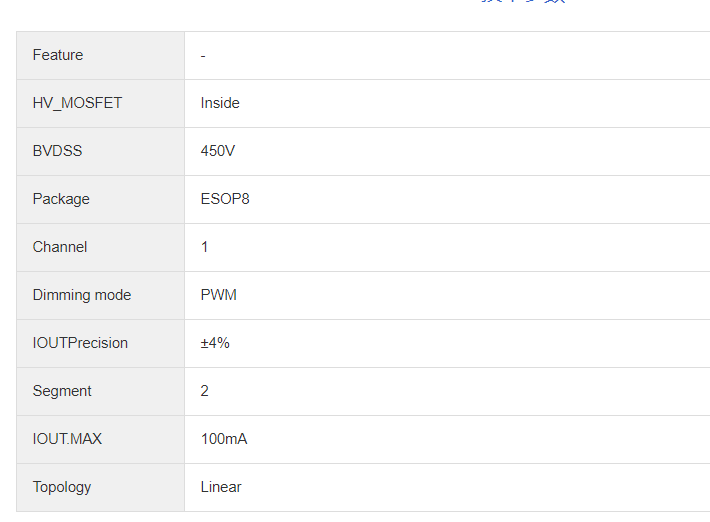This screenshot has height=522, width=710.
Task: Click the Topology row label
Action: pos(62,487)
